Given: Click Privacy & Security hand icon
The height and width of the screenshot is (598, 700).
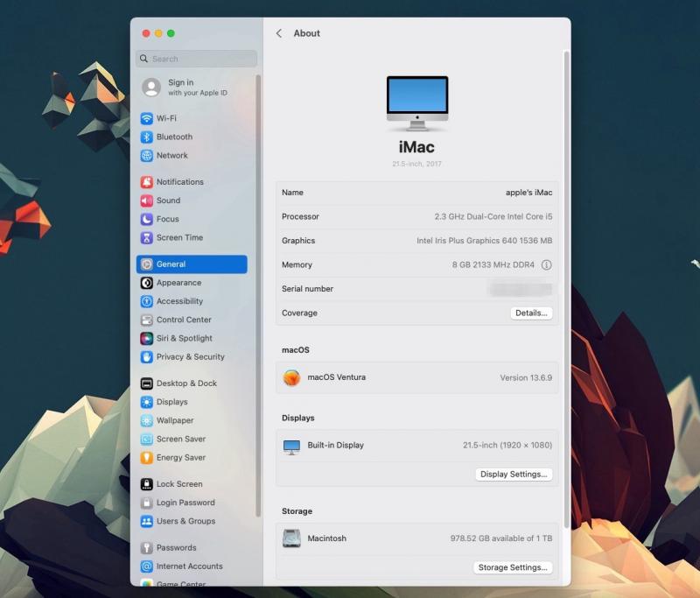Looking at the screenshot, I should point(146,357).
